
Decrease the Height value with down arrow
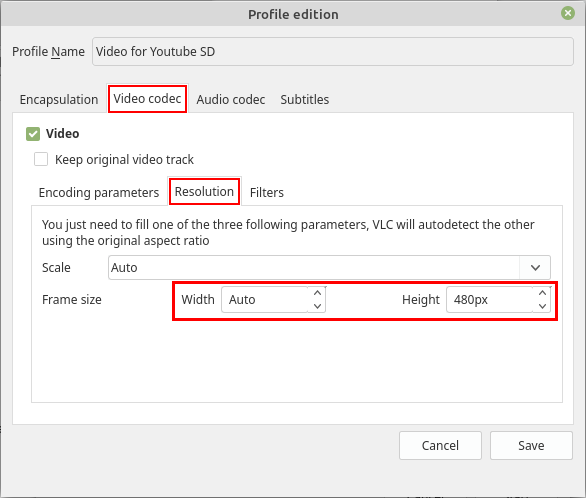click(x=542, y=306)
